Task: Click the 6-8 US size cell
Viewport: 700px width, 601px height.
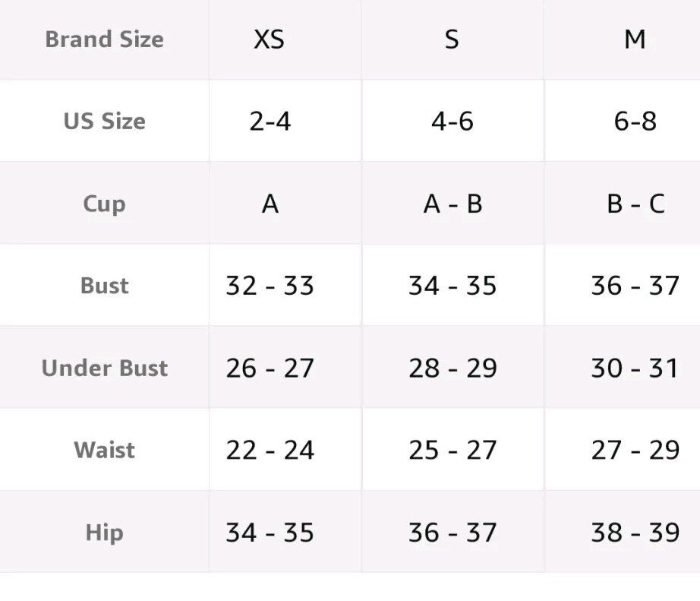Action: 635,122
